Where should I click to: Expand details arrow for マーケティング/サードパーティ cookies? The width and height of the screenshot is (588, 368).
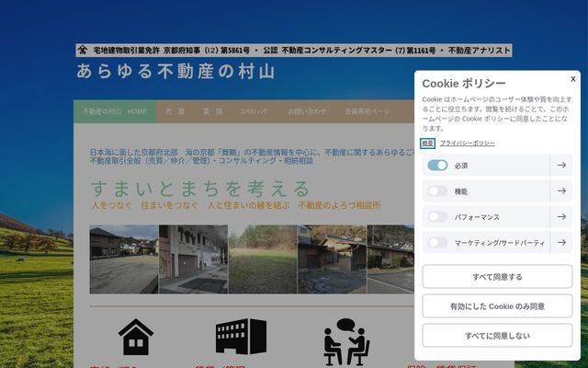point(561,243)
